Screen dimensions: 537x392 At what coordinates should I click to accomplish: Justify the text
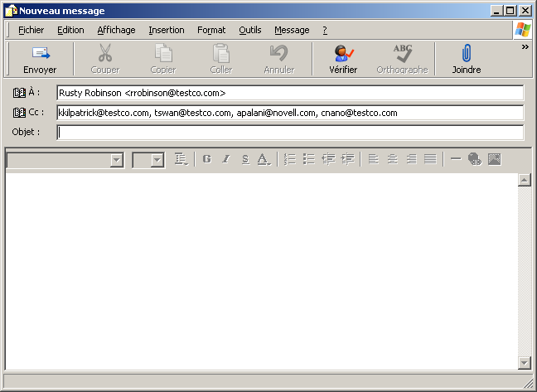point(430,159)
